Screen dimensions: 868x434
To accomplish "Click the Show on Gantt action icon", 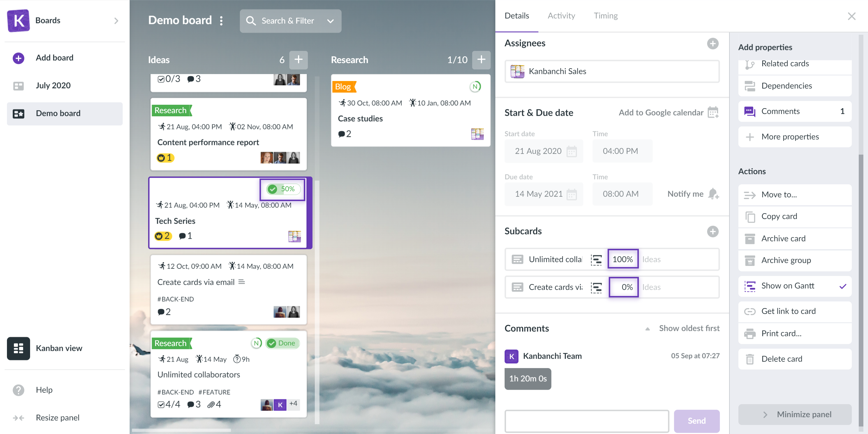I will tap(750, 286).
